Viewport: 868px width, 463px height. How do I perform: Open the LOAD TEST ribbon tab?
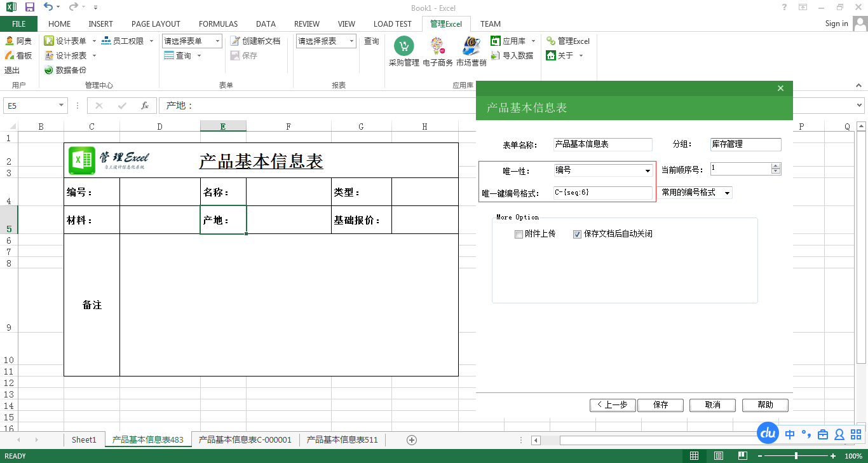tap(393, 24)
